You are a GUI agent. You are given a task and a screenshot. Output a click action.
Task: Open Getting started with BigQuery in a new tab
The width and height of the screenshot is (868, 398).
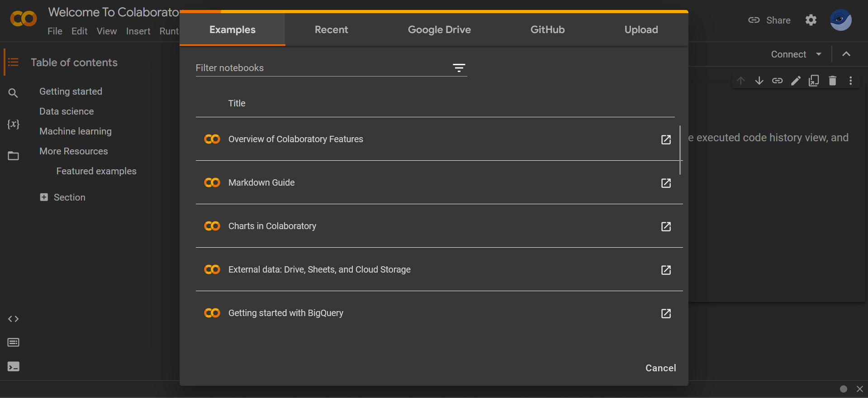click(666, 313)
